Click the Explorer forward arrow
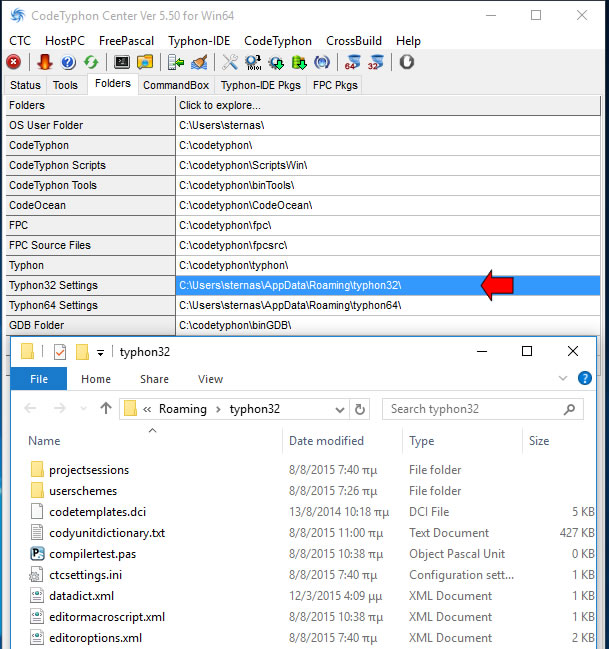 click(x=60, y=409)
